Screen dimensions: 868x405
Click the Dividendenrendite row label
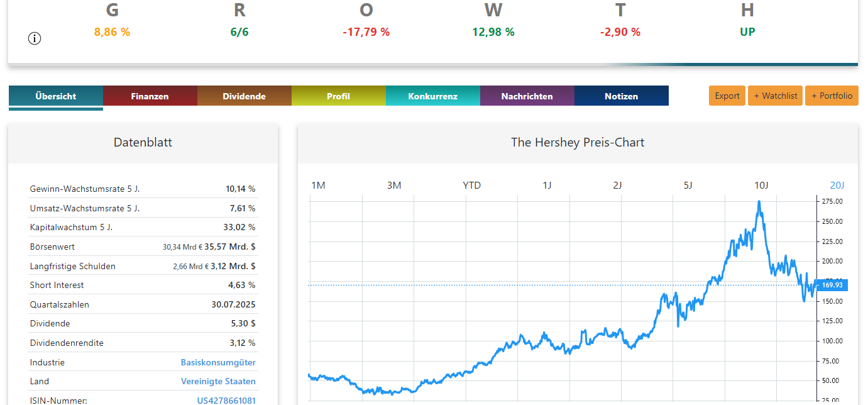pos(67,343)
